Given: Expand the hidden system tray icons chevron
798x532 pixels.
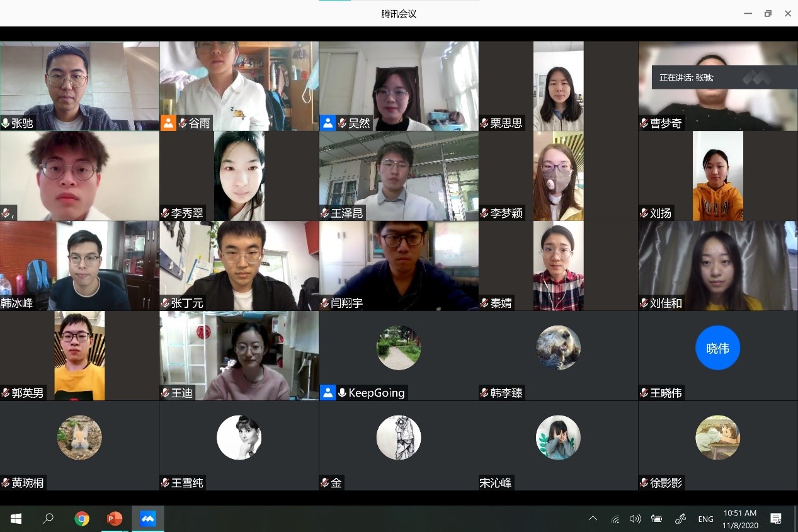Looking at the screenshot, I should (593, 519).
